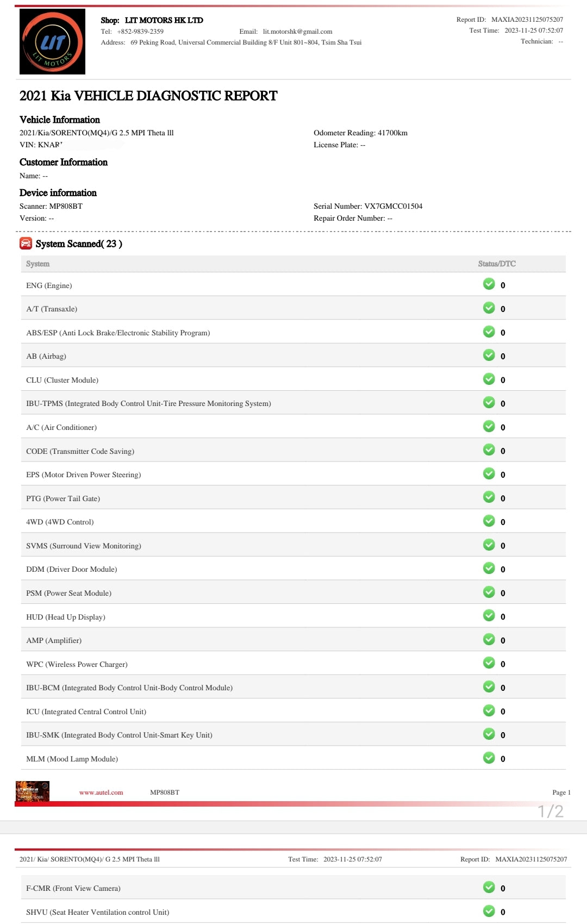Select the IBU-TPMS system row text
587x924 pixels.
point(148,403)
